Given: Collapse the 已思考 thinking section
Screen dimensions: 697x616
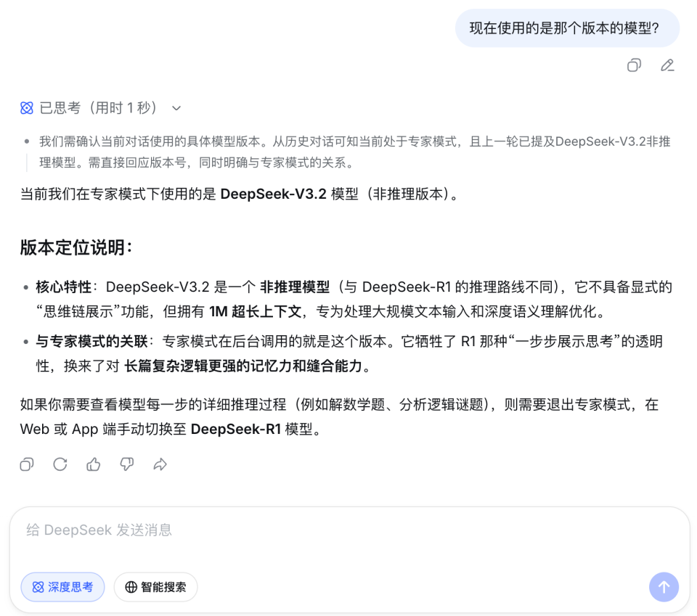Looking at the screenshot, I should tap(176, 107).
